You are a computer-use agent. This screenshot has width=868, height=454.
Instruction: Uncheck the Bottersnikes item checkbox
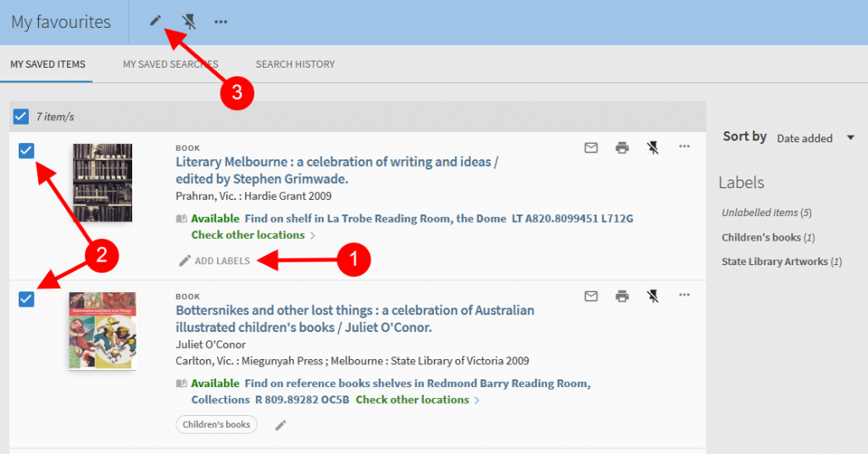tap(26, 299)
